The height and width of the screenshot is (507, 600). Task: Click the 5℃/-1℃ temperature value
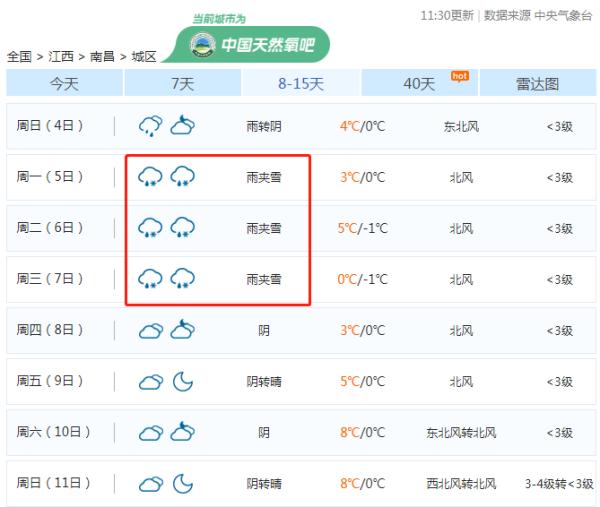coord(362,228)
